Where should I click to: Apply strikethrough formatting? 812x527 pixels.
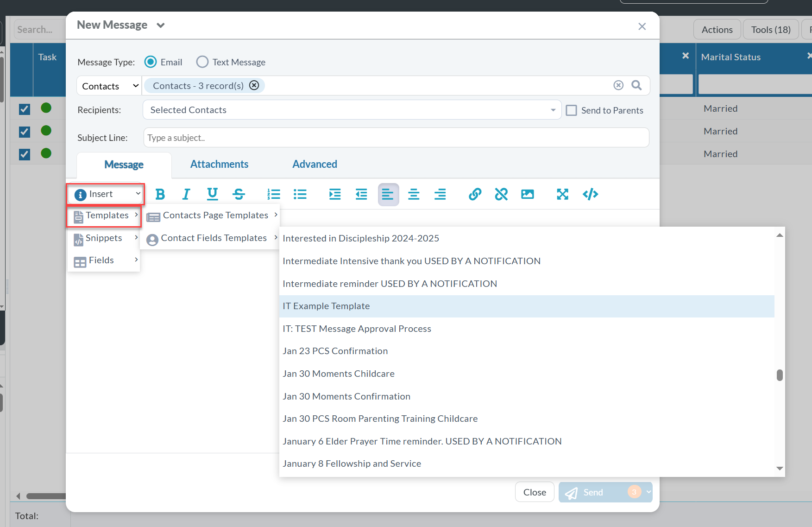tap(239, 194)
